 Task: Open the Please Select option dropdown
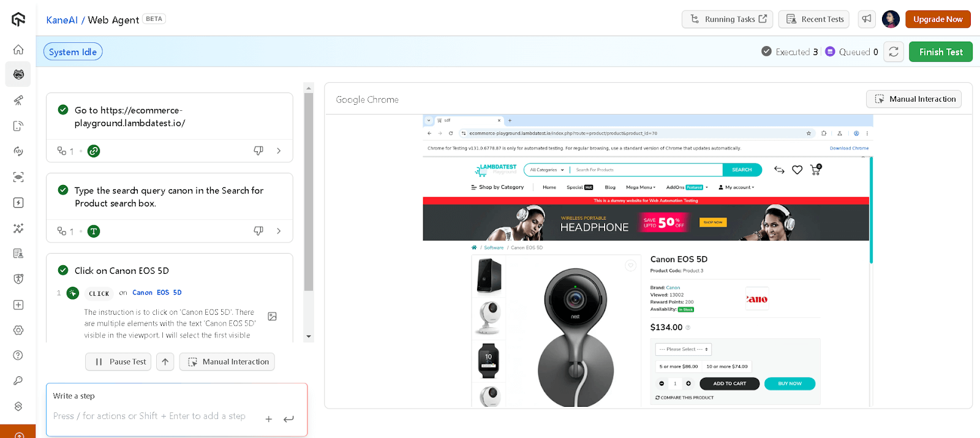click(684, 349)
